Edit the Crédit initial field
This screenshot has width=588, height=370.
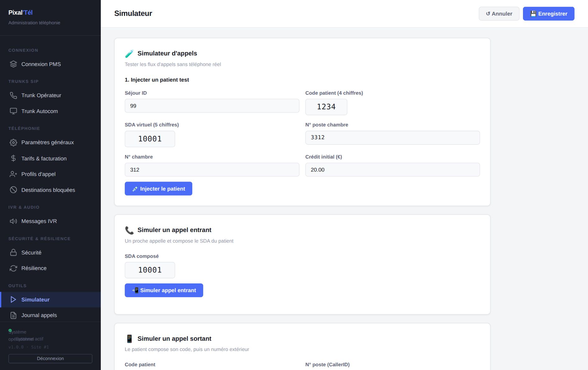(x=393, y=170)
